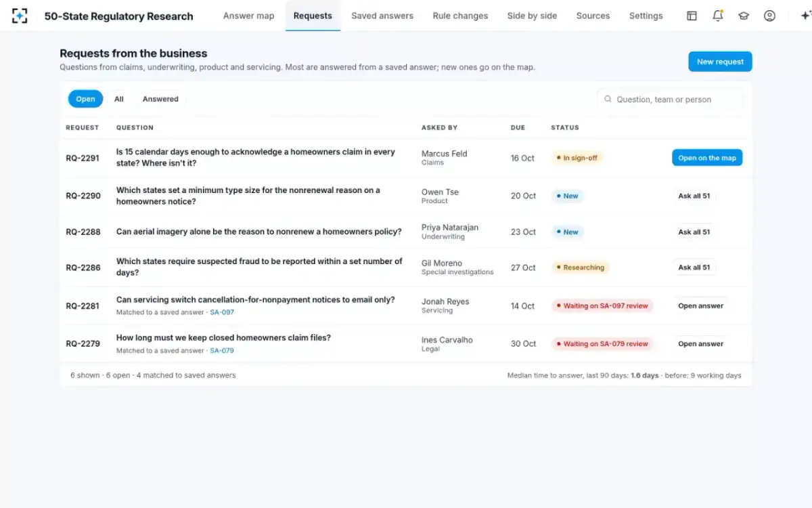This screenshot has width=812, height=508.
Task: Click the In sign-off status badge
Action: (x=577, y=158)
